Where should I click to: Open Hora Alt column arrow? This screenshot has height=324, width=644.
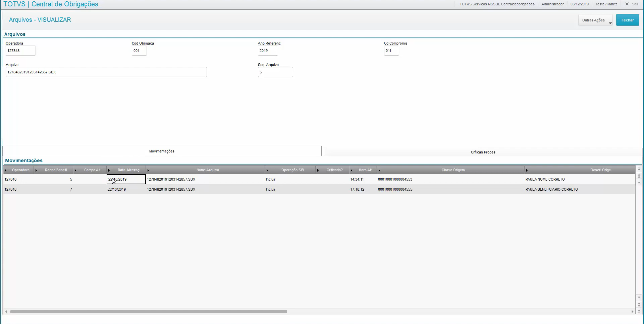click(x=351, y=170)
